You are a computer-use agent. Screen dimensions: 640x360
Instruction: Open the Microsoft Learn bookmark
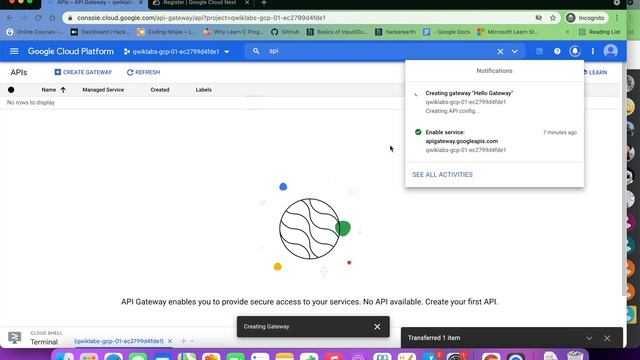(x=507, y=32)
